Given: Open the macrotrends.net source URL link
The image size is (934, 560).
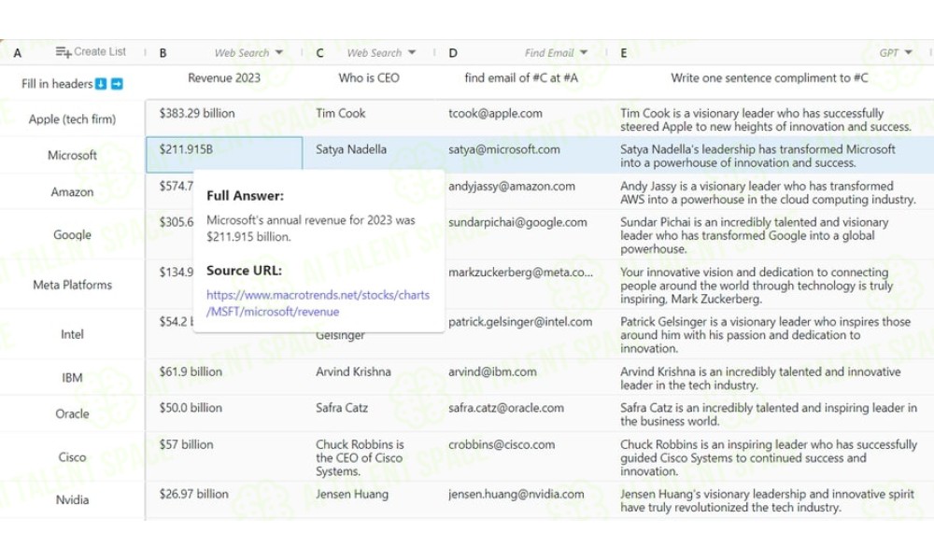Looking at the screenshot, I should [x=318, y=303].
